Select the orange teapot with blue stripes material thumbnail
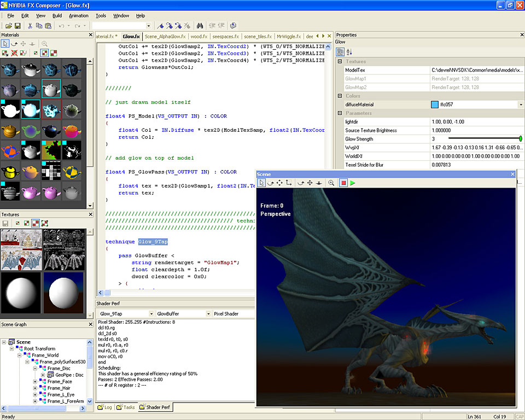The width and height of the screenshot is (525, 420). [x=10, y=151]
